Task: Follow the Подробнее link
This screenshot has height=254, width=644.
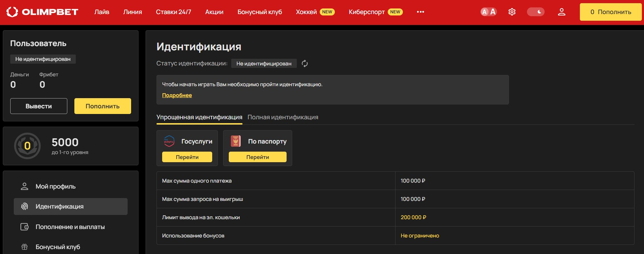Action: click(177, 95)
